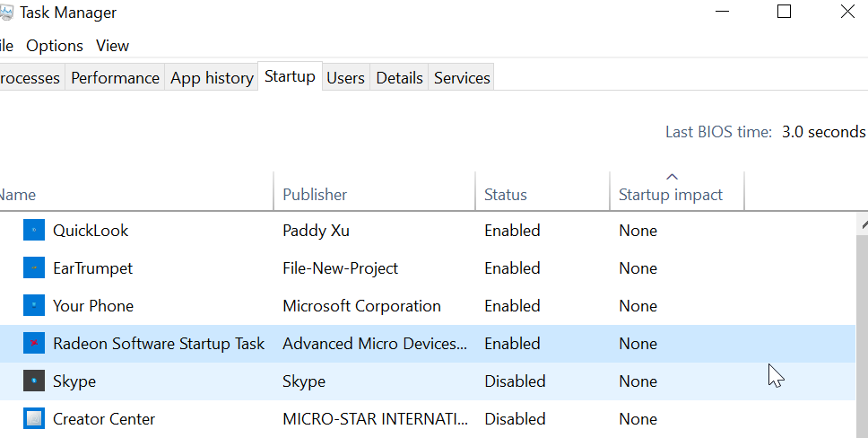Click QuickLook's Enabled status
The image size is (868, 438).
pyautogui.click(x=512, y=230)
